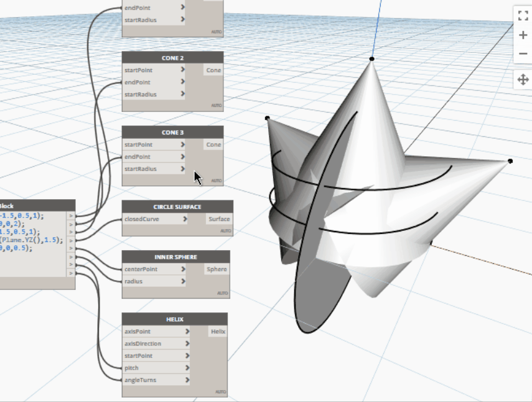Open the AUTO lacing menu on the topmost node
Screen dimensions: 532x402
pos(217,32)
